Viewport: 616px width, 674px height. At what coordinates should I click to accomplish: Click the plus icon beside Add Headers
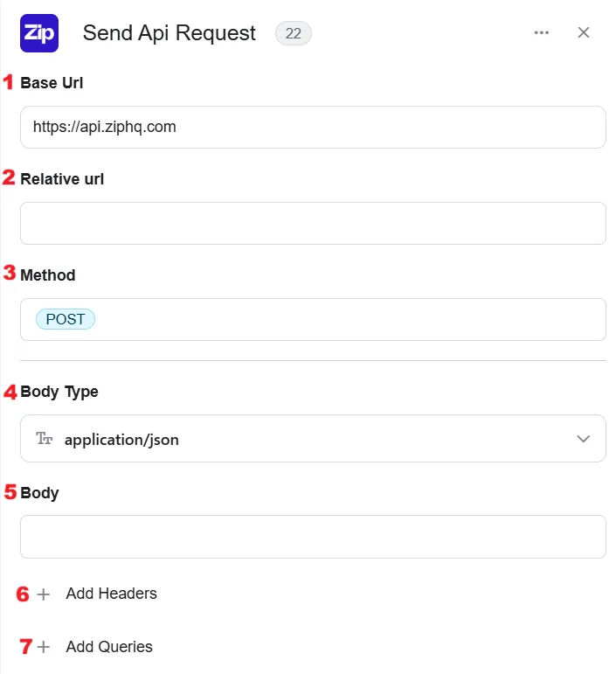(44, 594)
